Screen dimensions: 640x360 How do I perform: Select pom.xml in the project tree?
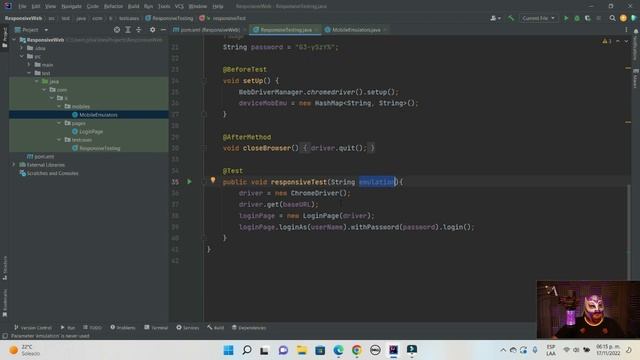coord(44,156)
